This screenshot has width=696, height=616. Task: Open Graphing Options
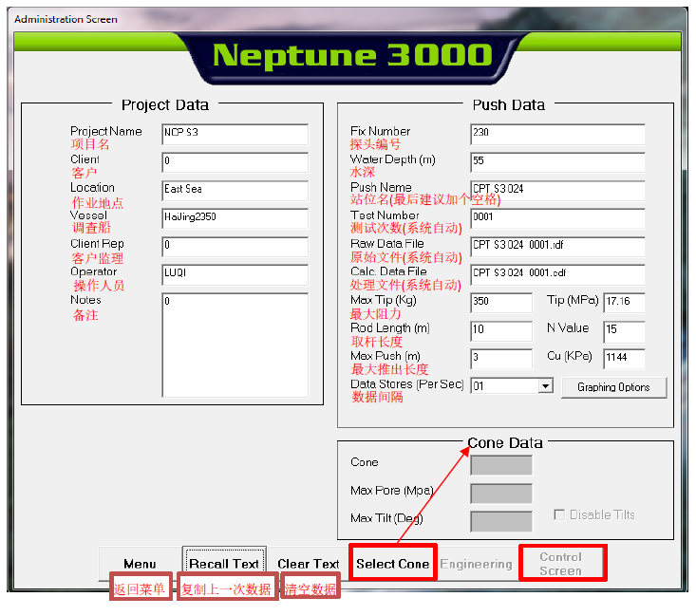tap(614, 387)
